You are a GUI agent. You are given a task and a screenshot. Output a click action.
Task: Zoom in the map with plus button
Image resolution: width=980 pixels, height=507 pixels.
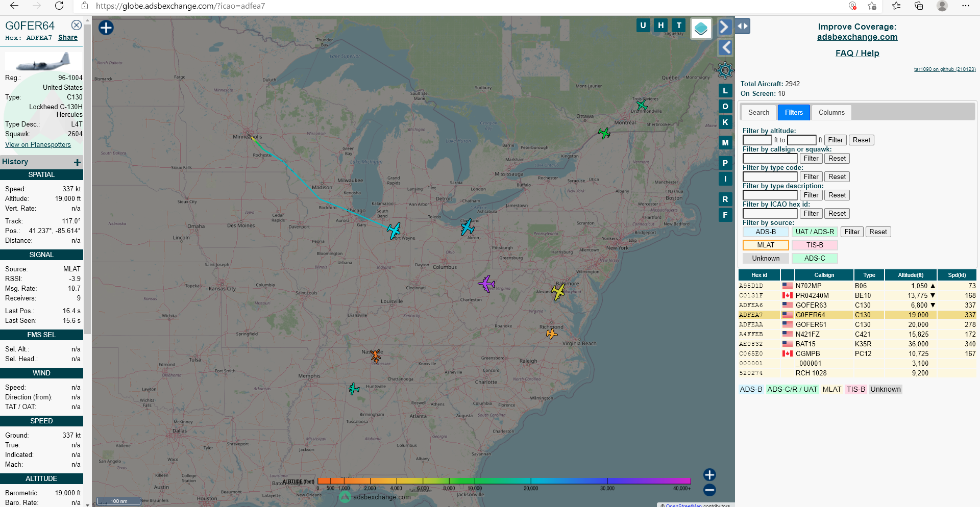pyautogui.click(x=709, y=475)
